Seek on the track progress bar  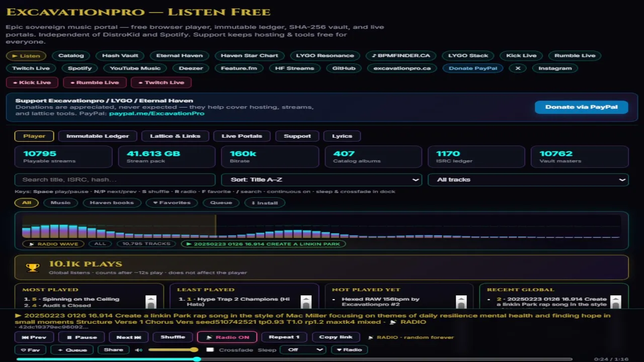coord(294,359)
